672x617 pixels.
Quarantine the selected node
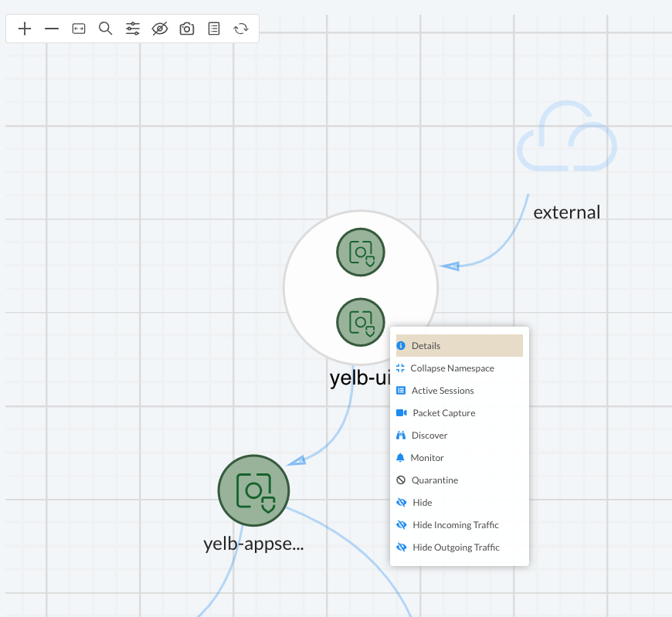(x=460, y=480)
